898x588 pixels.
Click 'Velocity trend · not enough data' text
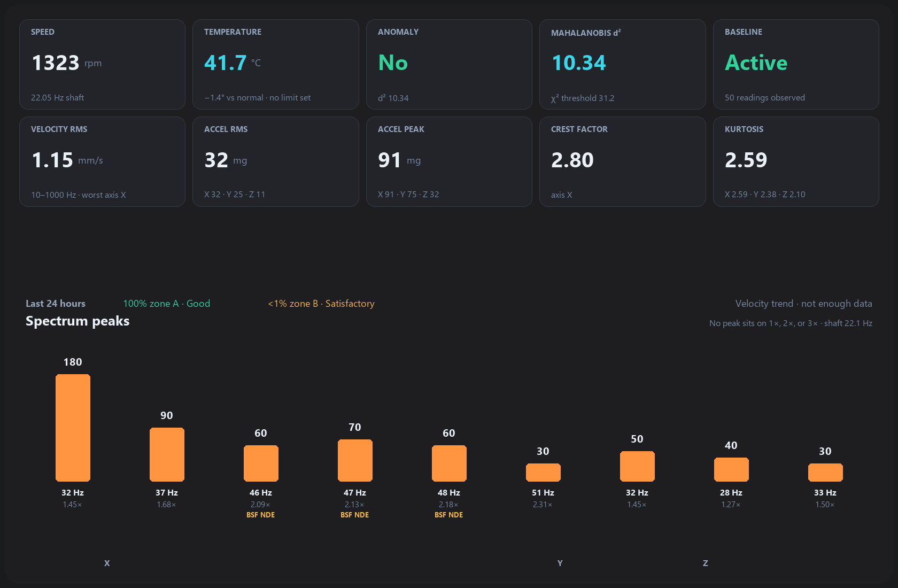(803, 304)
